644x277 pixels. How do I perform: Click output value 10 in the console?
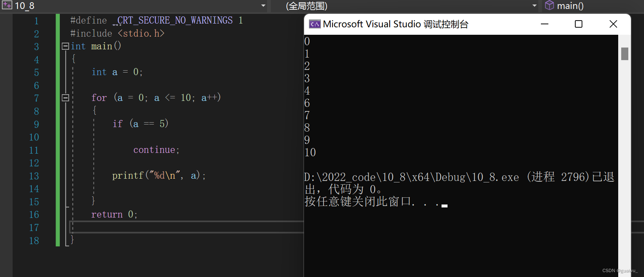click(310, 152)
